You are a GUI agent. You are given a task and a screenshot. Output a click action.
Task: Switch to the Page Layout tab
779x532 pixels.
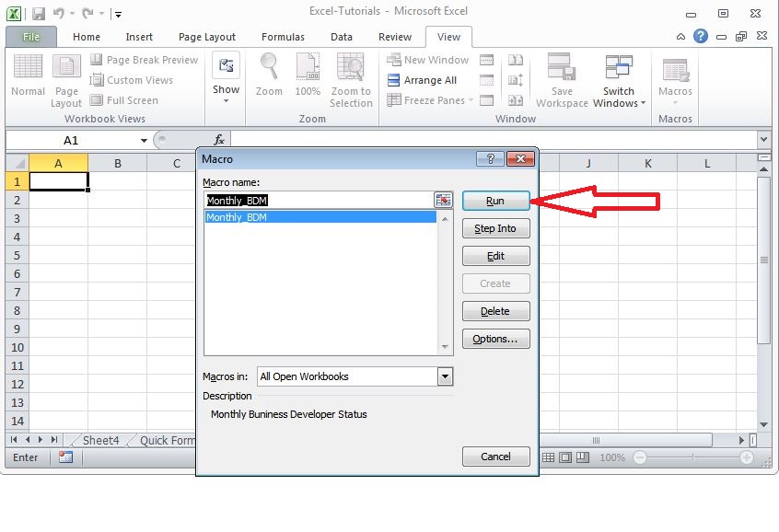206,37
